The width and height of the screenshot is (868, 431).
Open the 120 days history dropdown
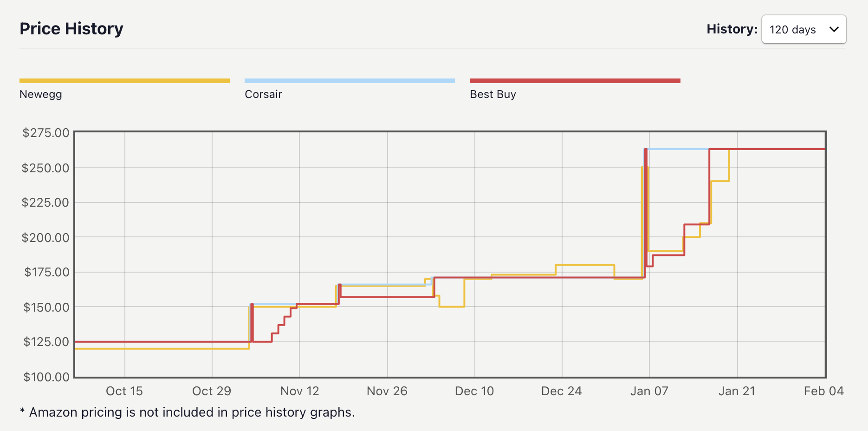pos(803,29)
